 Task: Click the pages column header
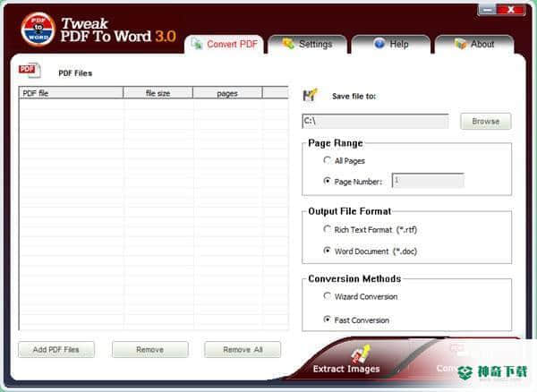point(227,93)
